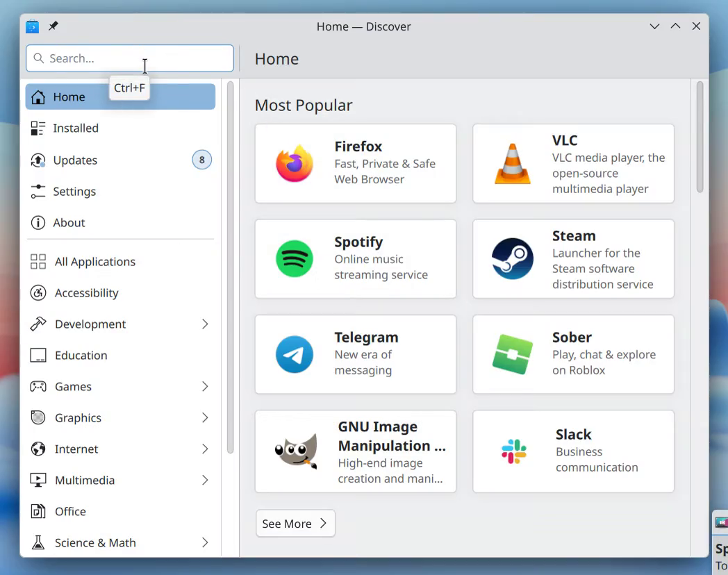Click the Sober green logo icon
Image resolution: width=728 pixels, height=575 pixels.
coord(513,354)
